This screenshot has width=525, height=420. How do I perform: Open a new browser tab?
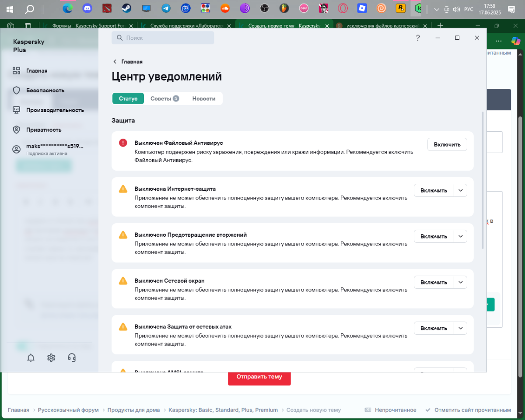(441, 26)
